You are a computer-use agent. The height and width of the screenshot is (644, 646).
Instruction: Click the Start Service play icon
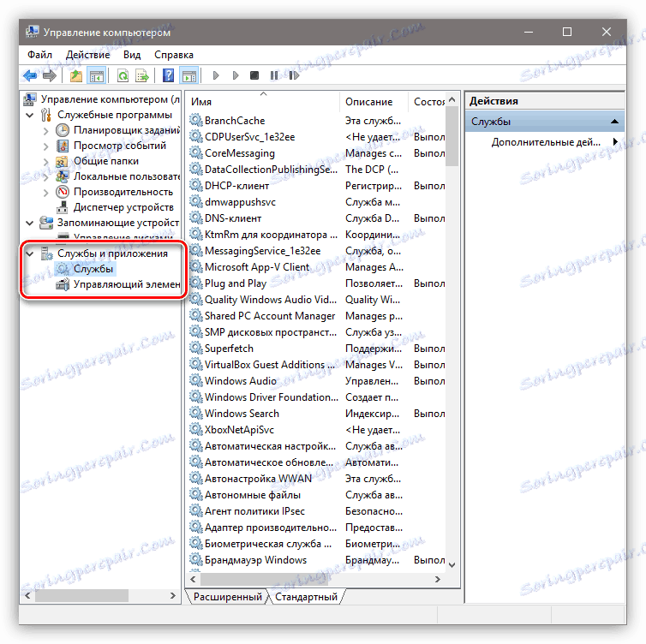215,75
